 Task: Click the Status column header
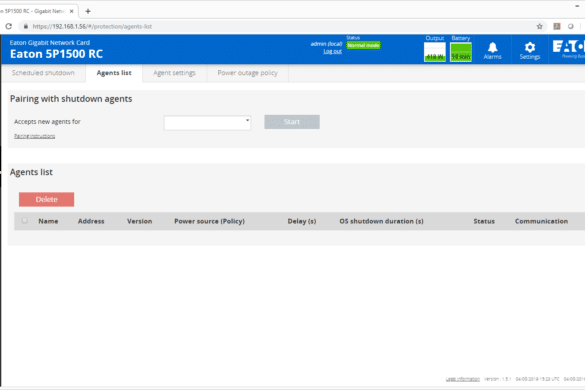coord(484,221)
